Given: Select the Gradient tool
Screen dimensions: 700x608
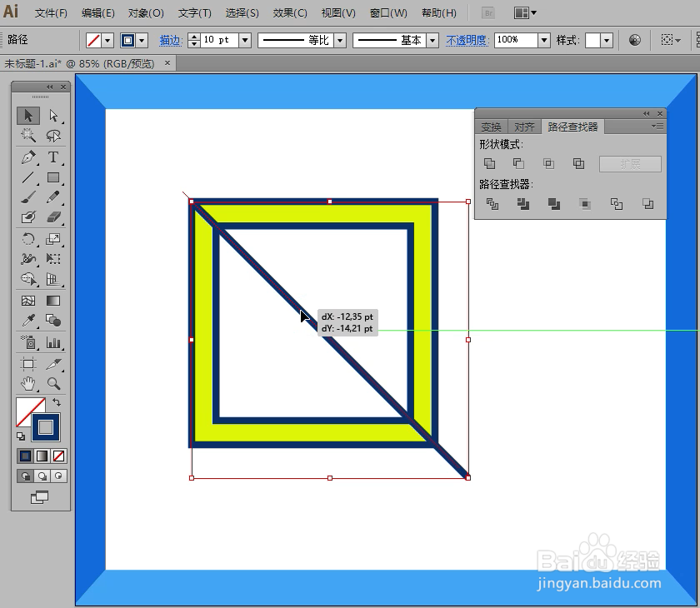Looking at the screenshot, I should click(x=53, y=301).
